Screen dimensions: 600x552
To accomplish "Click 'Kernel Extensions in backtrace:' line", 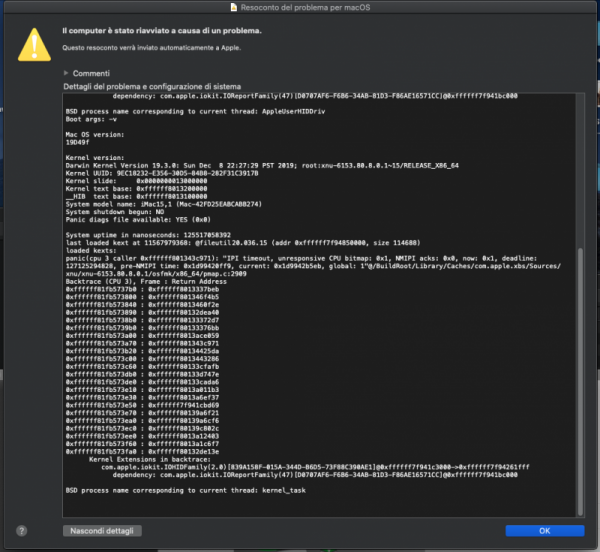I will [150, 459].
